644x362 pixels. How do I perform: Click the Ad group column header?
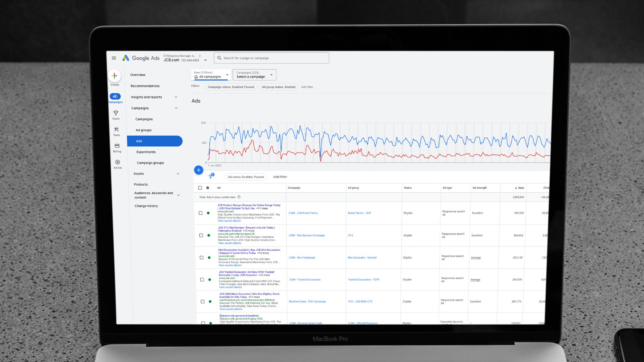[x=353, y=188]
